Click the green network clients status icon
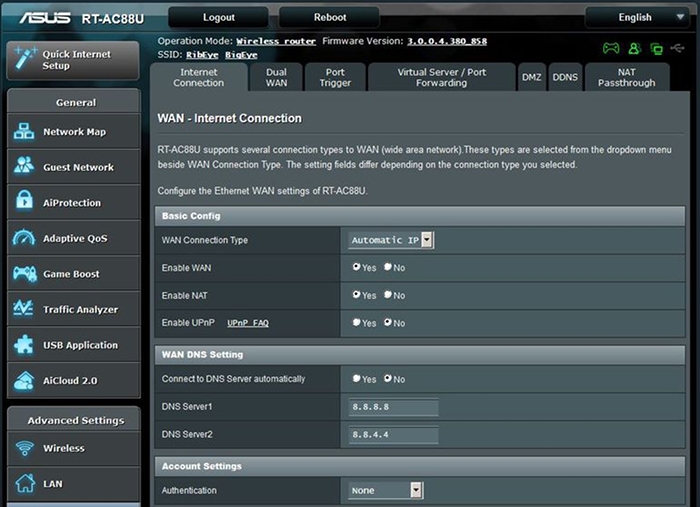 657,49
